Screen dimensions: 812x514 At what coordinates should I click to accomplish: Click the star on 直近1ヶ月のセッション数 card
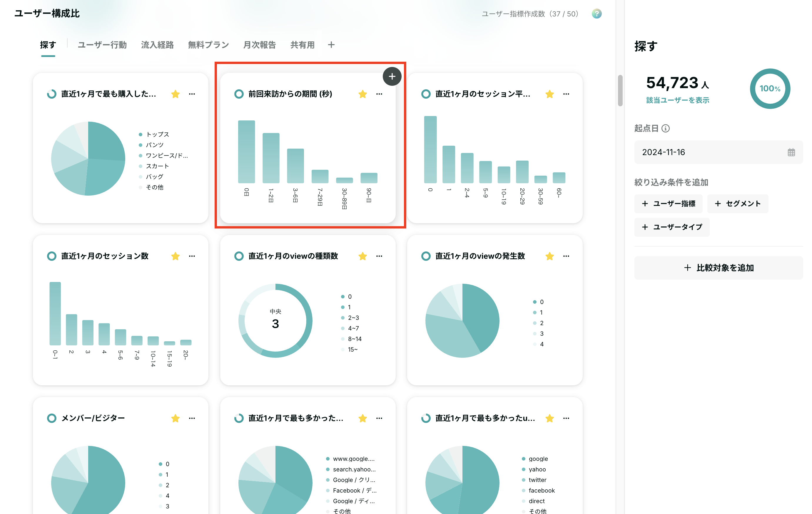click(x=175, y=256)
